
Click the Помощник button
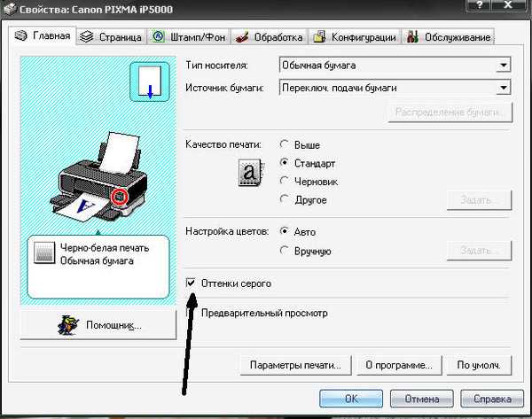coord(98,325)
